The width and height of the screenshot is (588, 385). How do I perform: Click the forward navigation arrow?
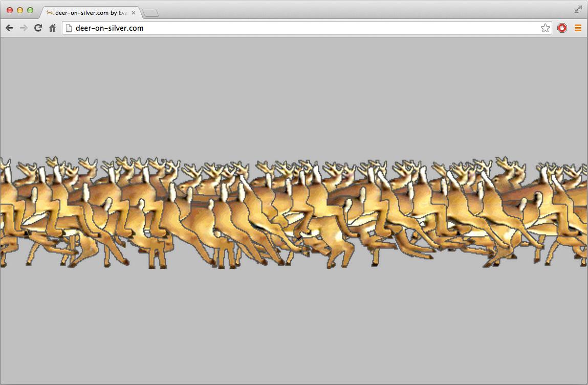click(x=24, y=28)
